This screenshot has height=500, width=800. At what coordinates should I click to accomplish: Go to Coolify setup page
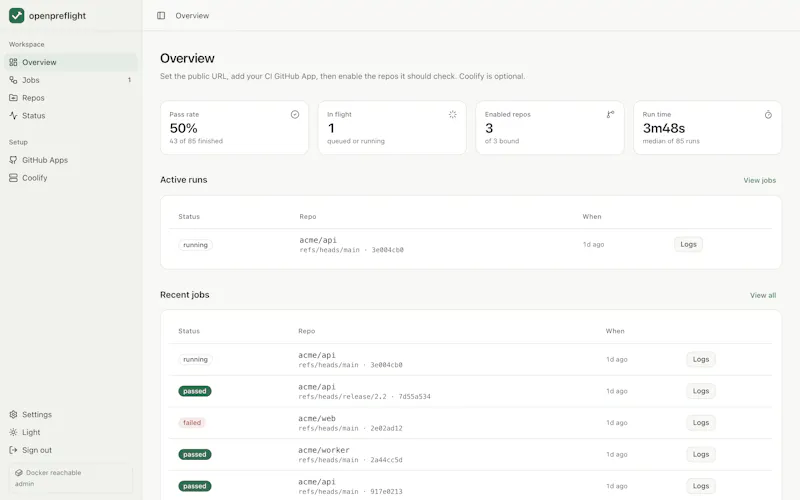pos(71,178)
